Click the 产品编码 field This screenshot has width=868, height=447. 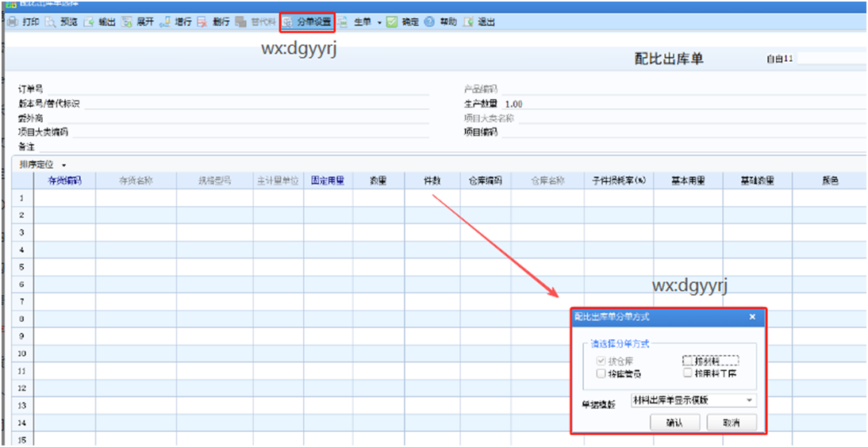pos(683,89)
